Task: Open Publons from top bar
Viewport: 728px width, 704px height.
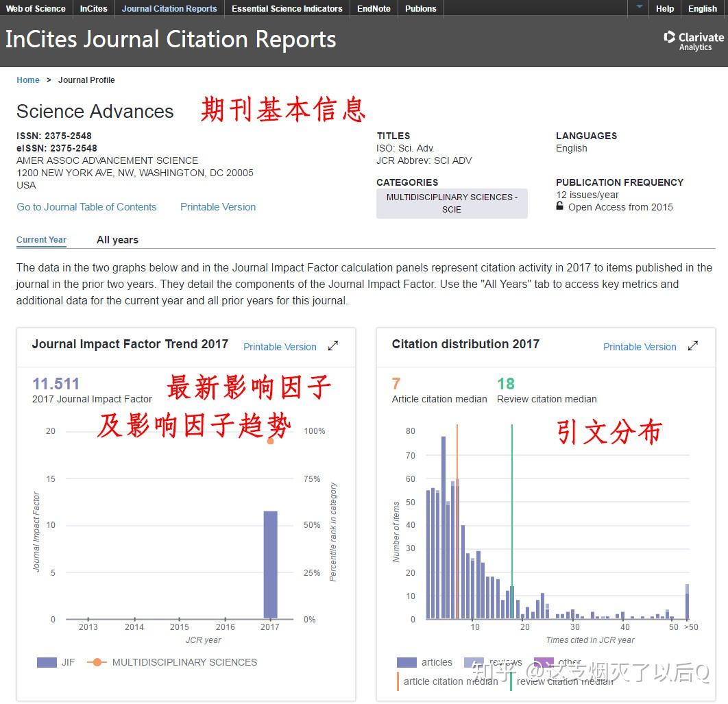Action: (x=421, y=8)
